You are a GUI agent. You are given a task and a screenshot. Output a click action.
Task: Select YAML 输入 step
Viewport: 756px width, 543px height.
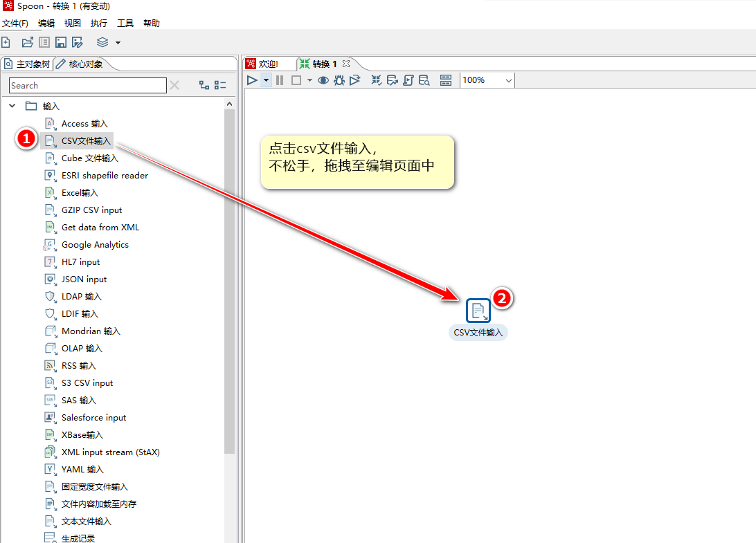[74, 469]
